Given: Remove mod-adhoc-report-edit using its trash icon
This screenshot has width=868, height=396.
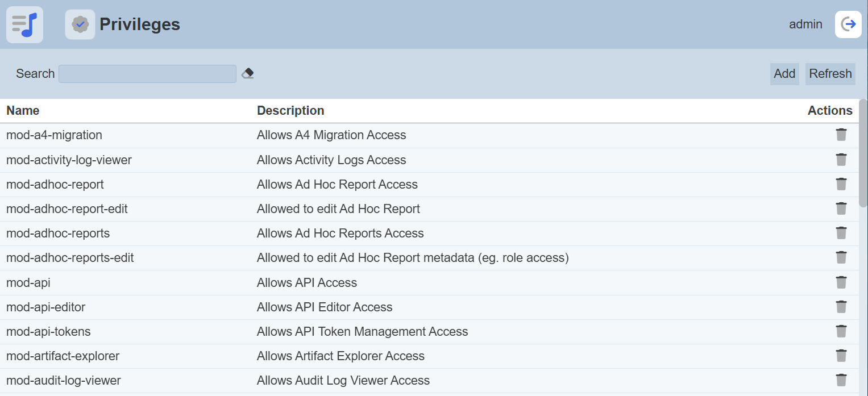Looking at the screenshot, I should (x=841, y=209).
